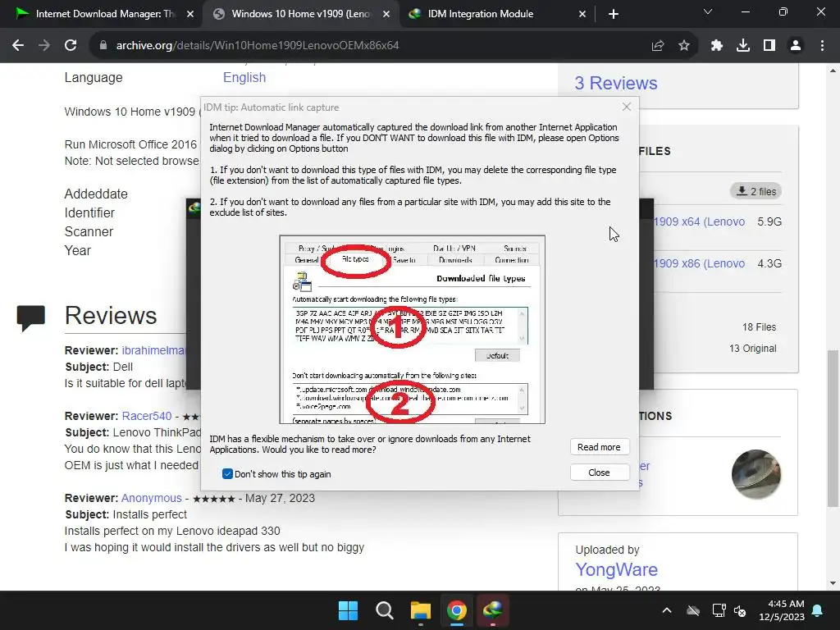This screenshot has width=840, height=630.
Task: Show hidden system tray icons
Action: pyautogui.click(x=666, y=610)
